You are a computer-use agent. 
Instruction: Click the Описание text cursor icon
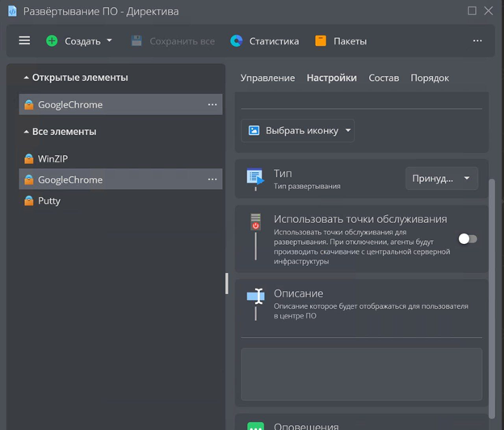pos(256,296)
